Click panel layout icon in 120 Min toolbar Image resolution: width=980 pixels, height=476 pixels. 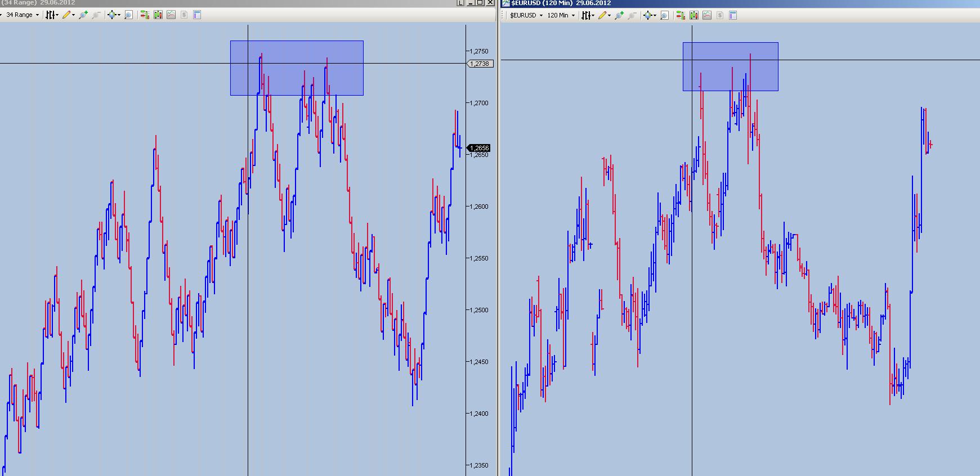733,15
